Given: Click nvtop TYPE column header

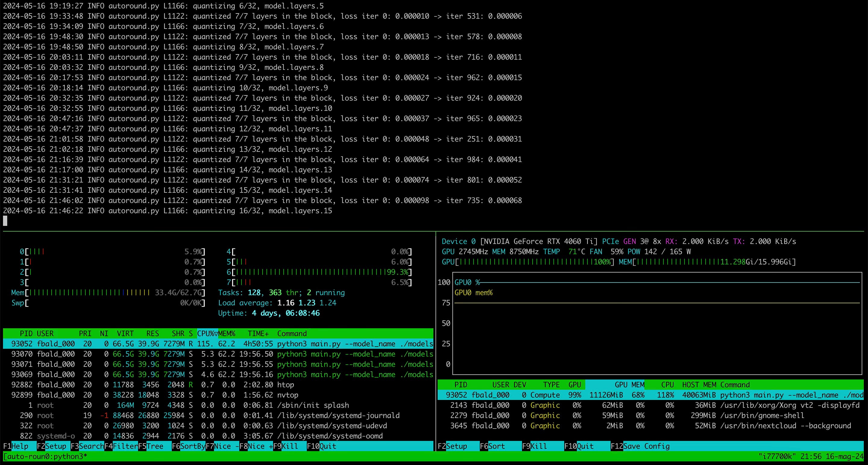Looking at the screenshot, I should (551, 385).
